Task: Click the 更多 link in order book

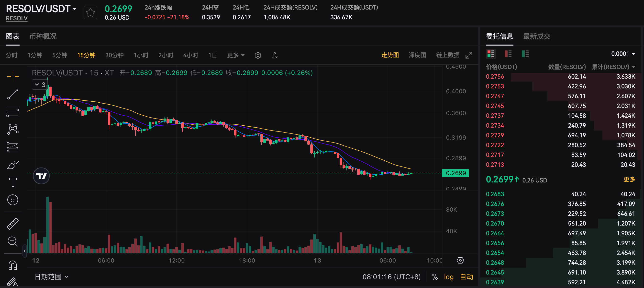Action: pos(629,179)
